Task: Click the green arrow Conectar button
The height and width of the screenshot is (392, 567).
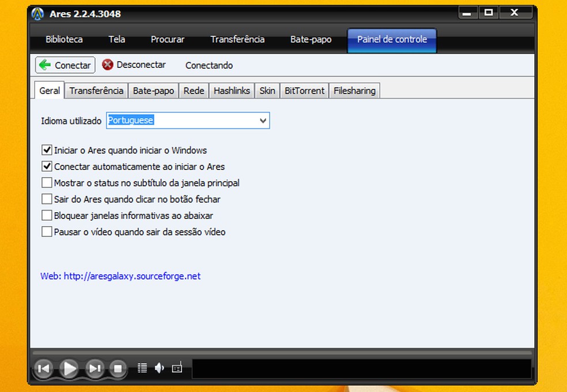Action: tap(65, 65)
